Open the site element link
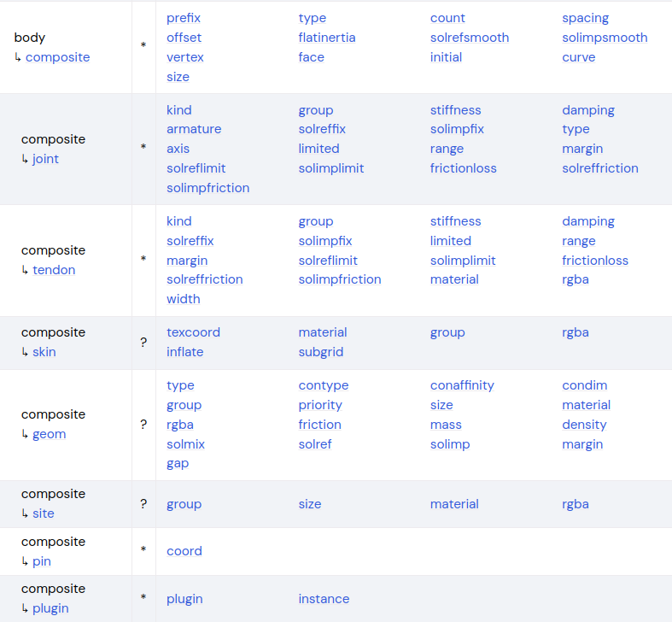 pos(44,513)
